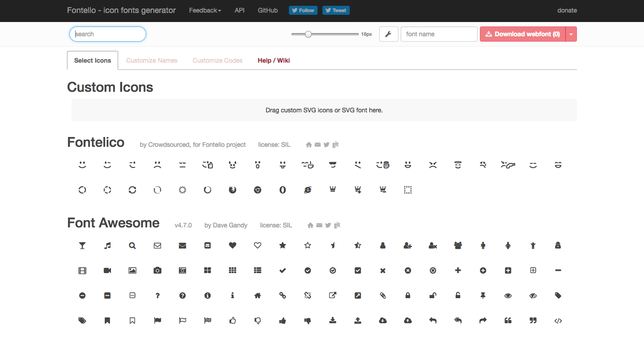The height and width of the screenshot is (338, 644).
Task: Open the Help / Wiki tab
Action: click(274, 60)
